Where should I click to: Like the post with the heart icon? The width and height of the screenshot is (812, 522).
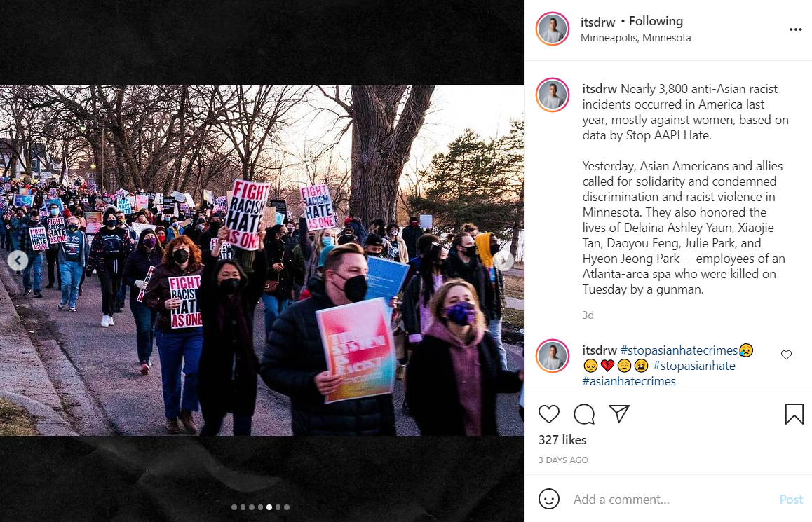(549, 414)
